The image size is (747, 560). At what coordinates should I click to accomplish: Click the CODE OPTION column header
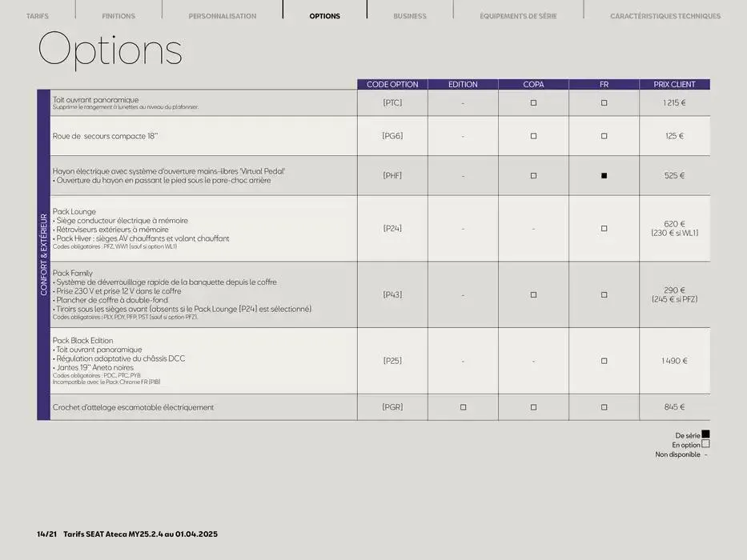(x=392, y=84)
